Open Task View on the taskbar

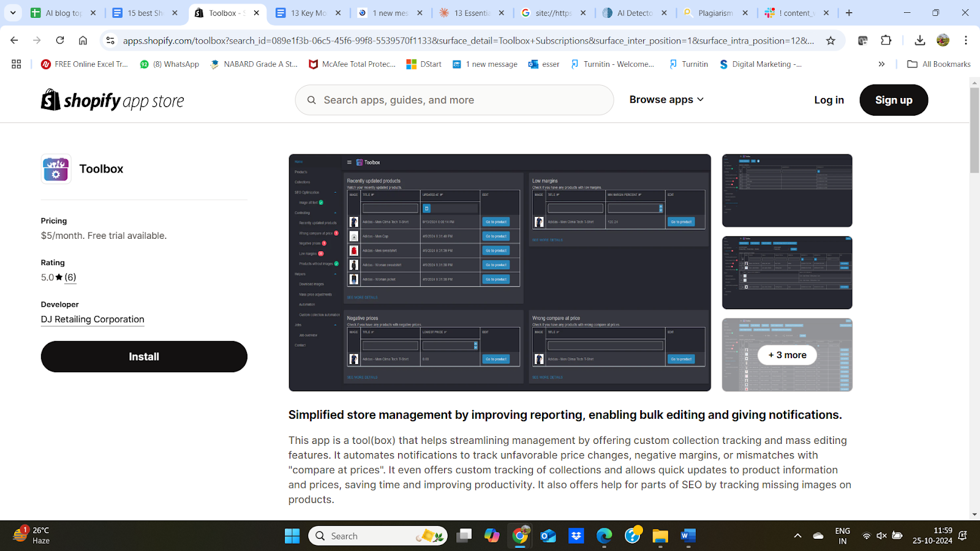point(464,536)
